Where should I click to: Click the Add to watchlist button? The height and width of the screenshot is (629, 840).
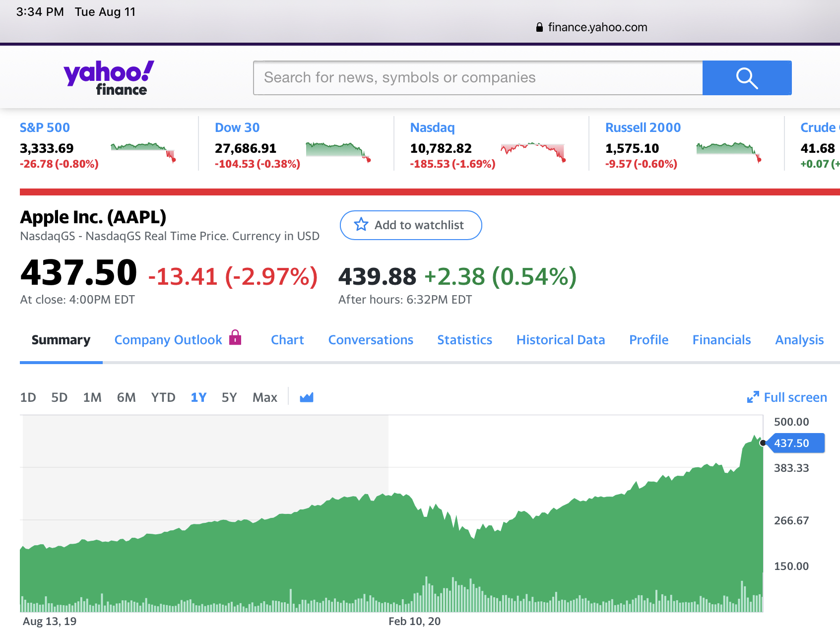tap(411, 225)
